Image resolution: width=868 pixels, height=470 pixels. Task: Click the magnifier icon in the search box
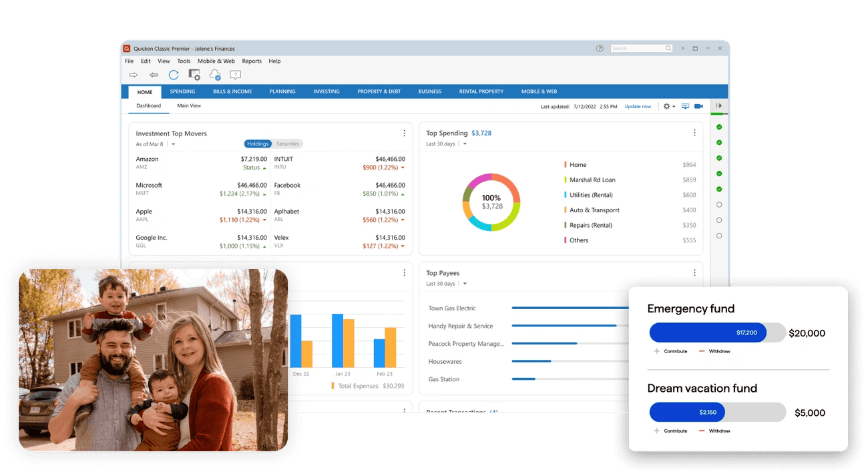pyautogui.click(x=668, y=48)
